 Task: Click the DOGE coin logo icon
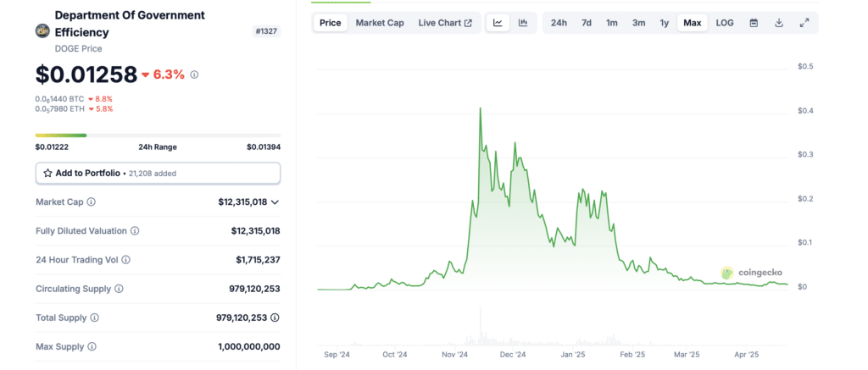[42, 31]
